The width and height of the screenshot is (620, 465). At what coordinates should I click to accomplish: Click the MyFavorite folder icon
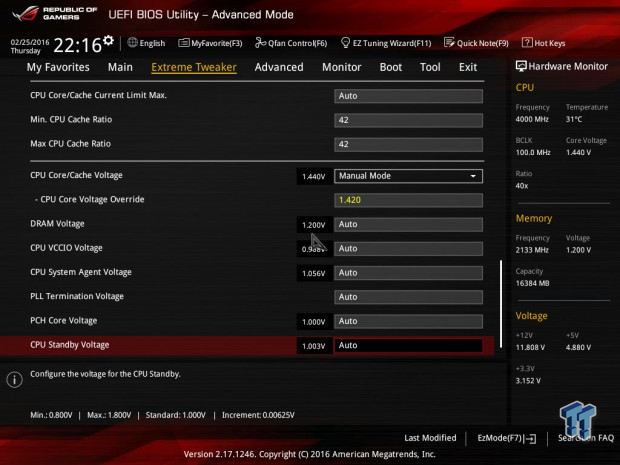pyautogui.click(x=183, y=43)
